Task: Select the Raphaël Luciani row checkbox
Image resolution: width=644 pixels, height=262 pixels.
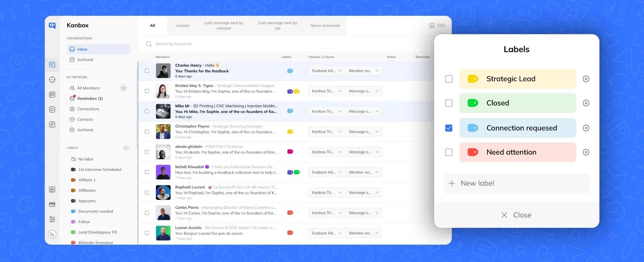Action: click(x=147, y=193)
